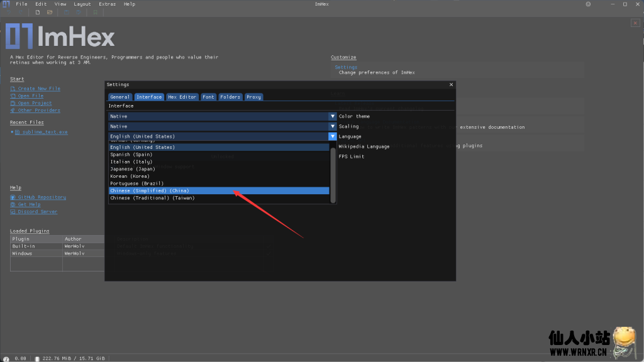Click the smiley feedback icon at top right

[589, 4]
